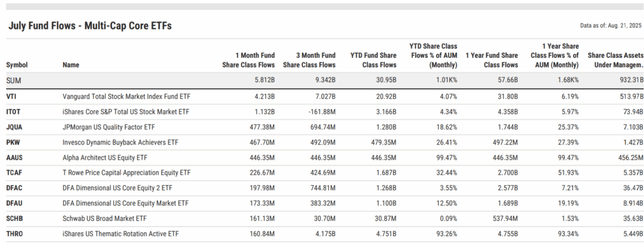Select the DFAC symbol
The image size is (644, 243).
click(14, 188)
